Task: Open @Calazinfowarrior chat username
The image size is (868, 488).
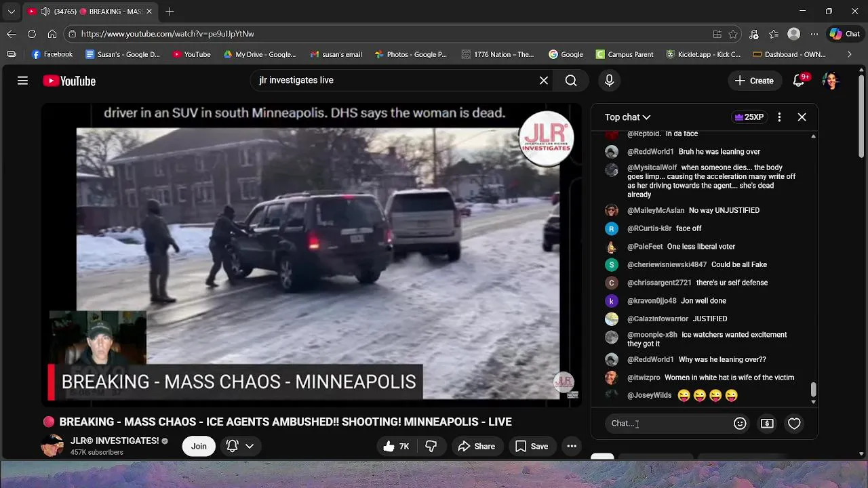Action: tap(658, 319)
